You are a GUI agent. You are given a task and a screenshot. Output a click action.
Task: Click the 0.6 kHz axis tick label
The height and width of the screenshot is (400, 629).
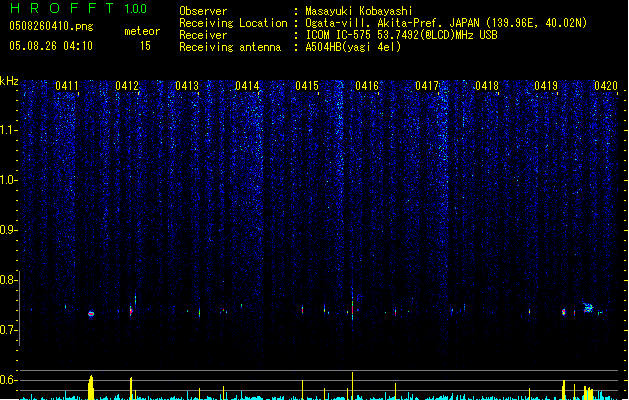point(9,380)
